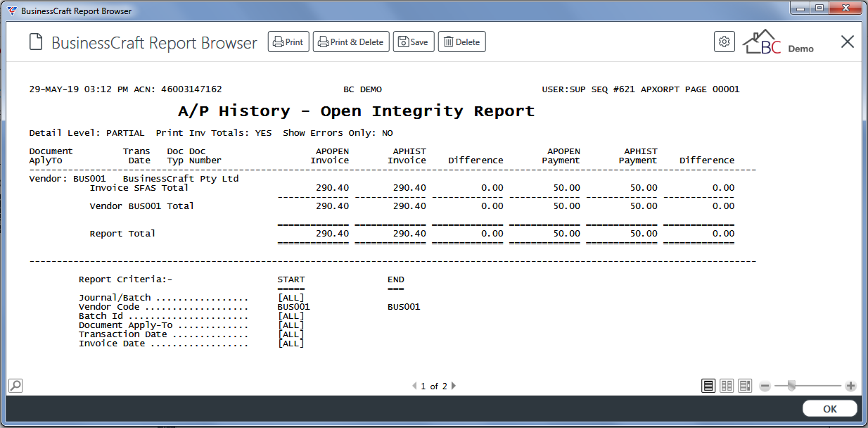Open the magnifier search tool

(x=15, y=385)
